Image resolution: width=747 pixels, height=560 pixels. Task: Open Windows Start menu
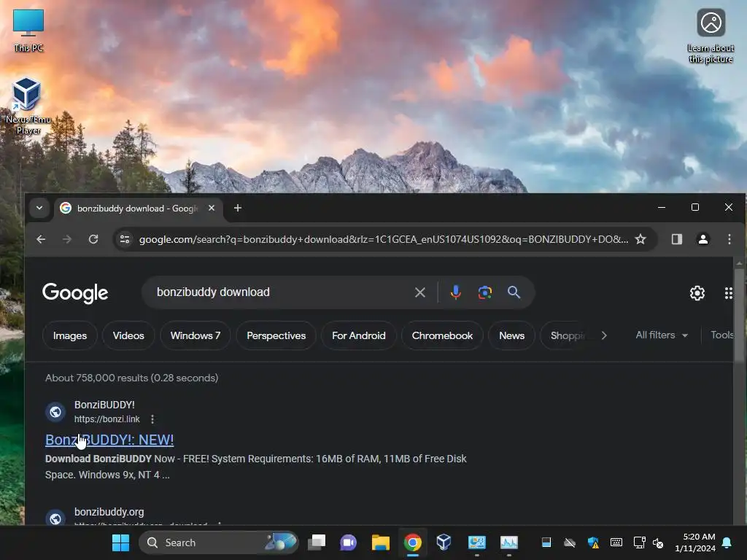[120, 542]
